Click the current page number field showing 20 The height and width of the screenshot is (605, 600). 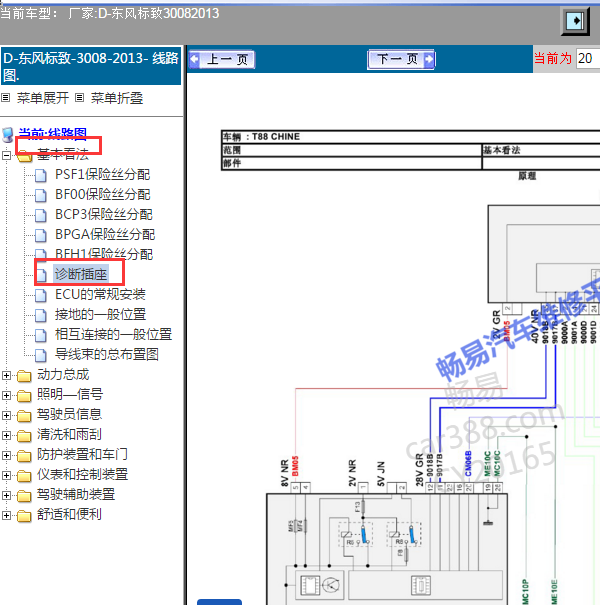[588, 59]
